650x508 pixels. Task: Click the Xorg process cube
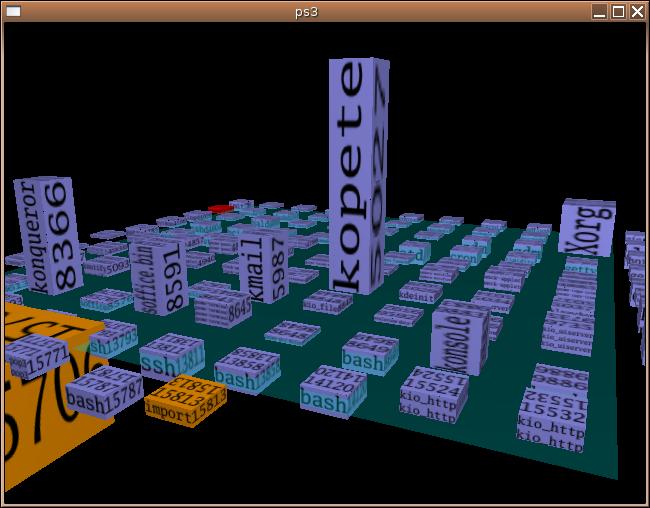[x=587, y=228]
